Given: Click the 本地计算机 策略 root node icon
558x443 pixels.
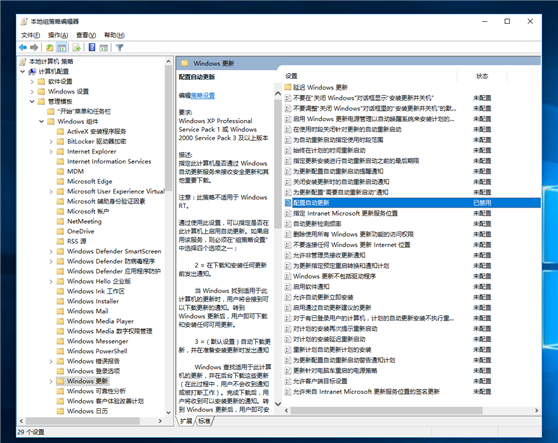Looking at the screenshot, I should point(23,62).
